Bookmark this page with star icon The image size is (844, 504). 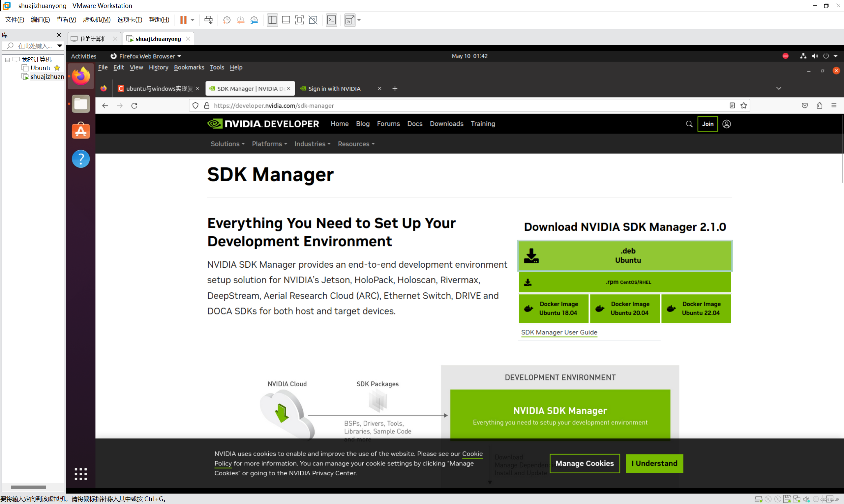pyautogui.click(x=743, y=105)
